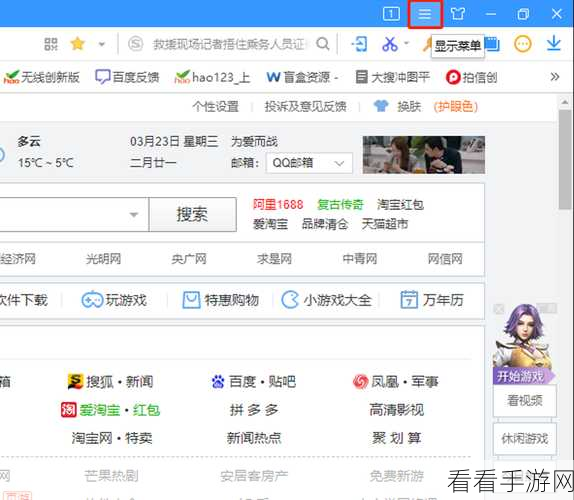Open 品牌清仓 link
Image resolution: width=574 pixels, height=500 pixels.
(x=325, y=224)
